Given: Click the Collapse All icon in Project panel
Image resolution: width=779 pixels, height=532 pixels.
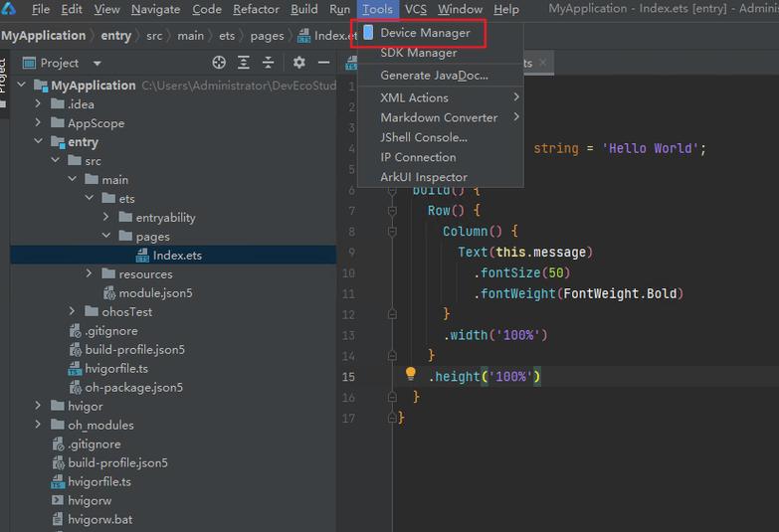Looking at the screenshot, I should click(x=269, y=63).
